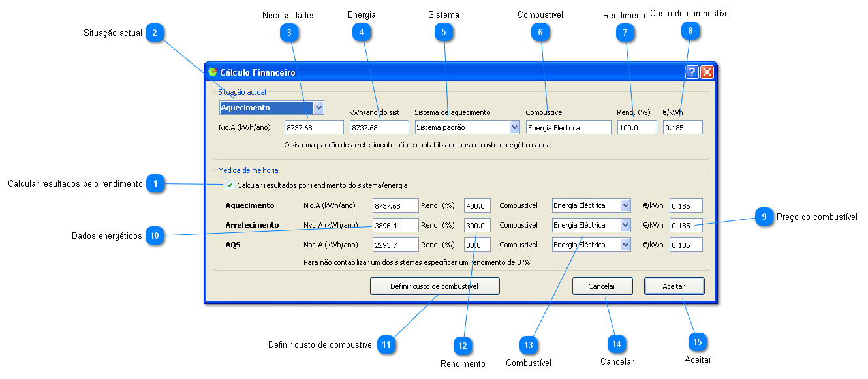
Task: Confirm with the Aceitar button
Action: coord(674,286)
